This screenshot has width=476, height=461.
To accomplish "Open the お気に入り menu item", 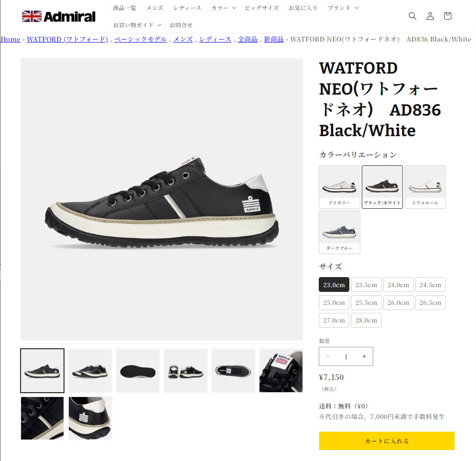I will pyautogui.click(x=303, y=8).
